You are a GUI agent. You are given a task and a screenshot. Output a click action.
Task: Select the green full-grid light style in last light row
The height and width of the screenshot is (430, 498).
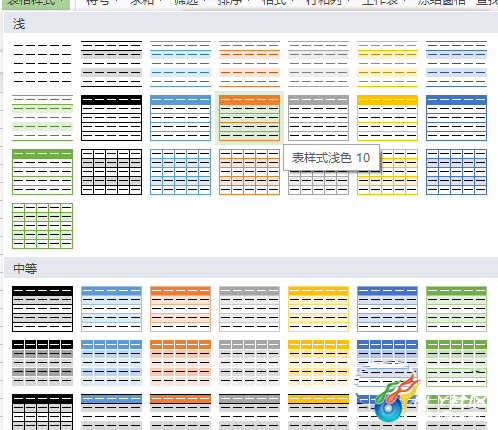pos(43,226)
